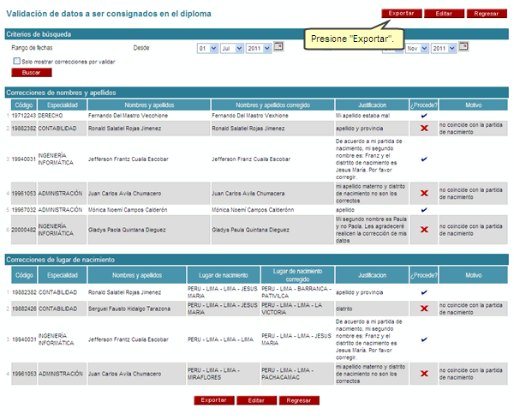Click 'Correcciones de lugar de nacimiento' section header
This screenshot has height=420, width=514.
257,260
